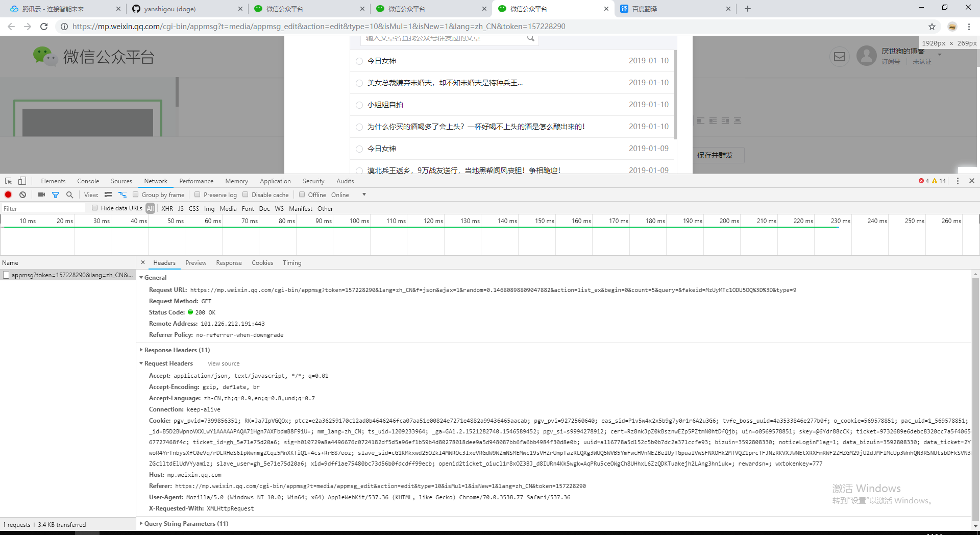The width and height of the screenshot is (980, 535).
Task: Collapse the Request Headers section
Action: tap(141, 363)
